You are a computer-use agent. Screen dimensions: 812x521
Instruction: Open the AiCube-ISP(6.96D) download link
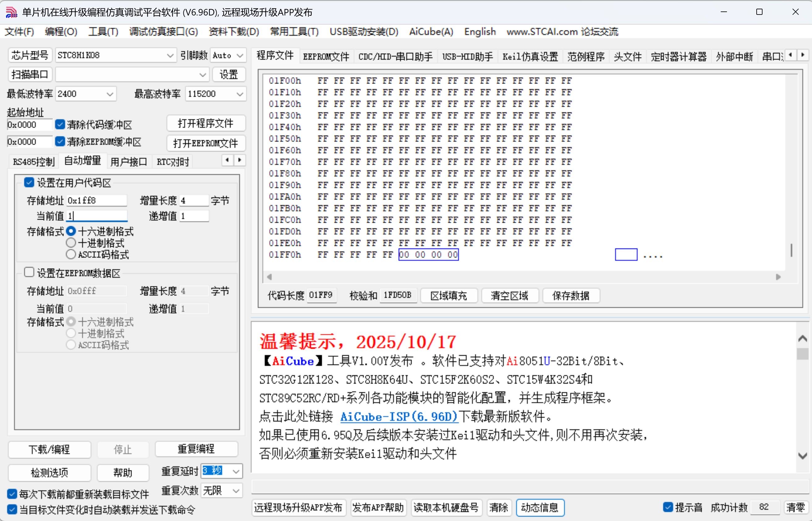pyautogui.click(x=398, y=417)
